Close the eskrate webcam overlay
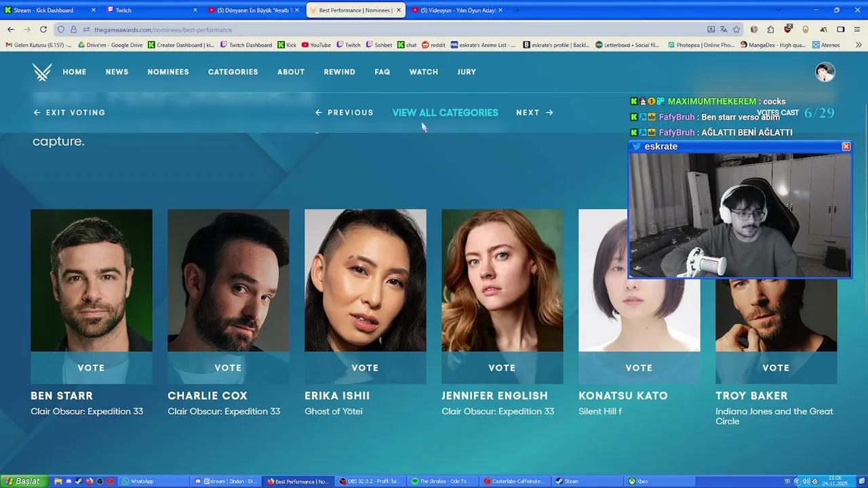 pos(846,146)
